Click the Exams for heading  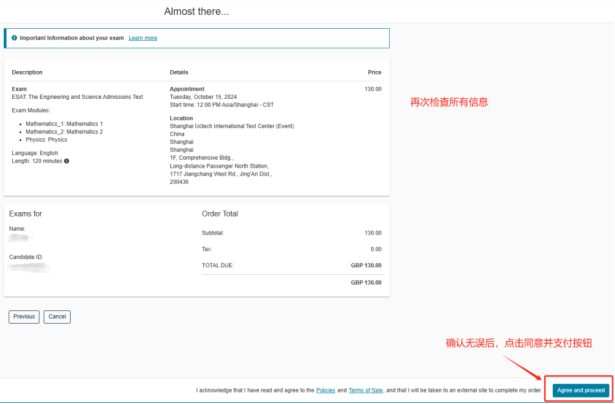pos(25,214)
